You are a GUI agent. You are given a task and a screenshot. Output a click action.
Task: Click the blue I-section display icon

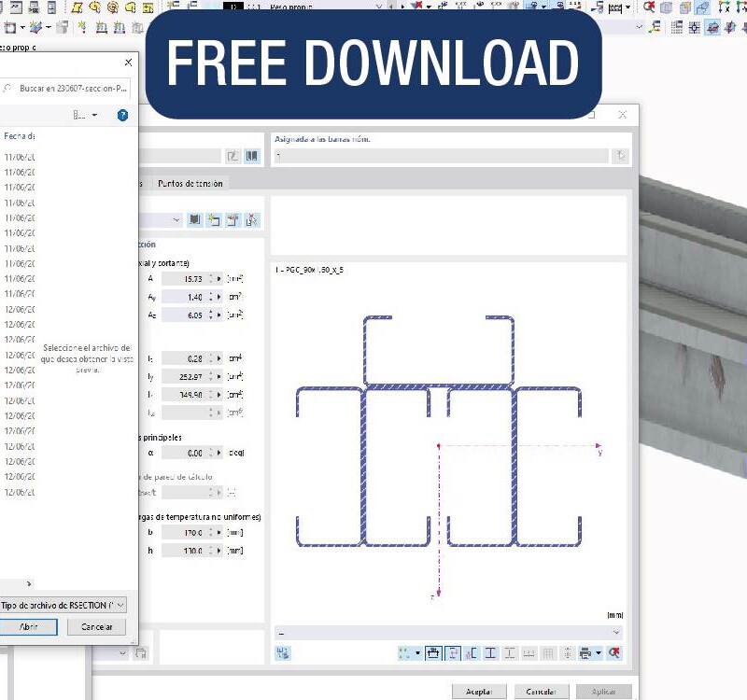point(490,652)
